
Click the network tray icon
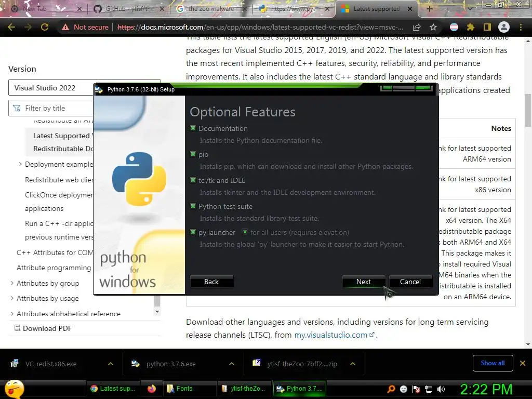click(429, 389)
